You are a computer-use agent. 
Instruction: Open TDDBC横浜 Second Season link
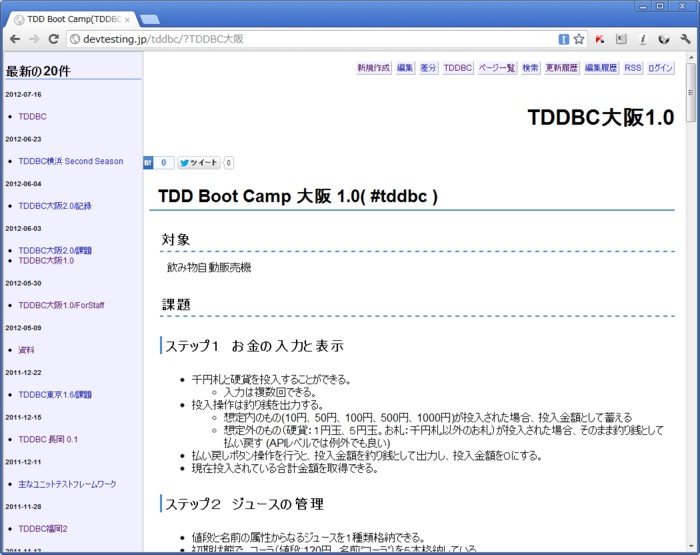point(71,161)
